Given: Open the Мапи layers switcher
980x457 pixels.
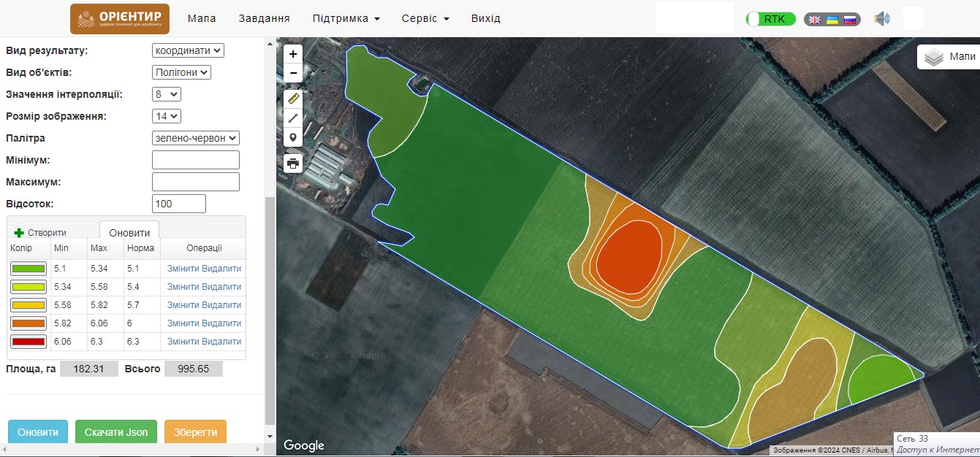Looking at the screenshot, I should 949,57.
